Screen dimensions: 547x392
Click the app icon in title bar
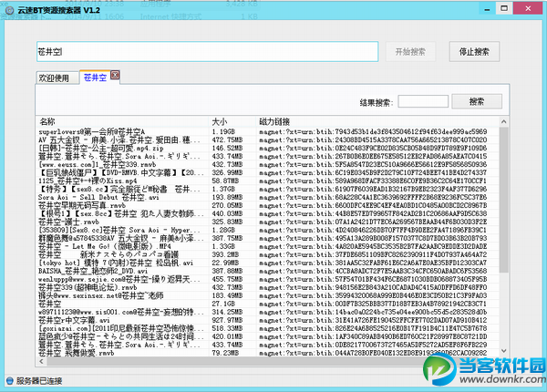pos(10,10)
